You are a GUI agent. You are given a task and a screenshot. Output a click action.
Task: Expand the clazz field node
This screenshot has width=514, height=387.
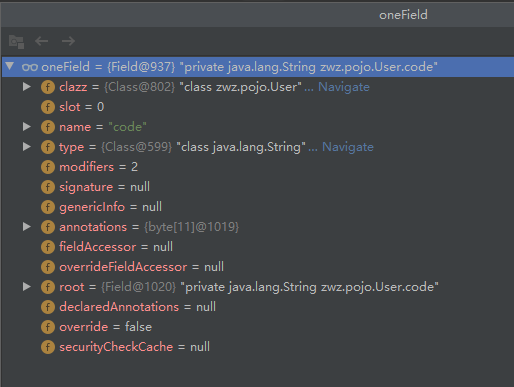tap(27, 87)
